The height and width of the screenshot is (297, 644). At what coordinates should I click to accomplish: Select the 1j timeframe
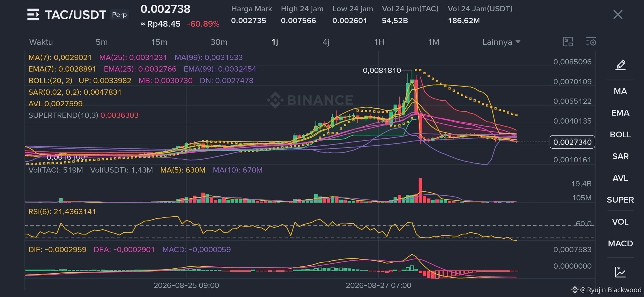click(x=275, y=42)
